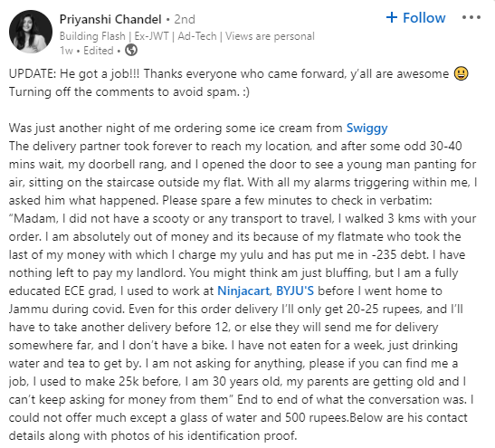Open the three-dots post options menu
Image resolution: width=495 pixels, height=448 pixels.
(x=471, y=17)
